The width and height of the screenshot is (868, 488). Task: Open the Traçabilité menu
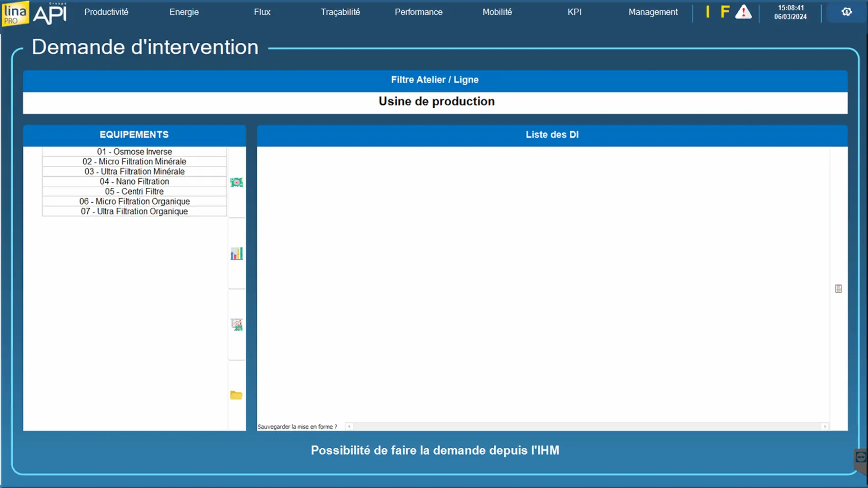click(x=340, y=12)
